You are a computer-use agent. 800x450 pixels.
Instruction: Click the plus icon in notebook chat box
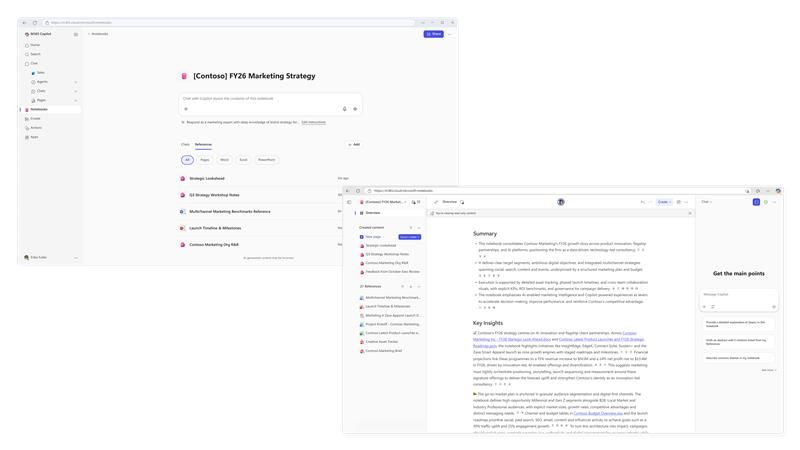point(186,109)
